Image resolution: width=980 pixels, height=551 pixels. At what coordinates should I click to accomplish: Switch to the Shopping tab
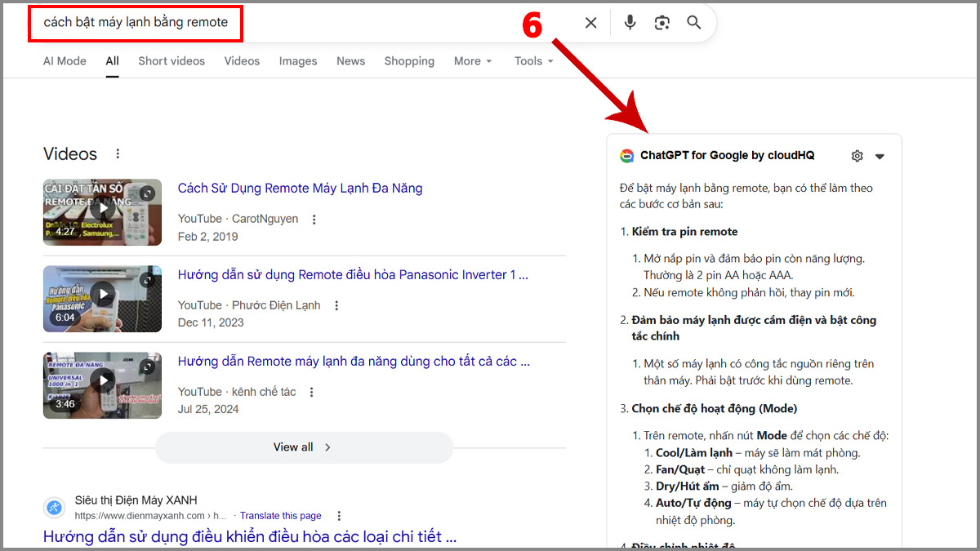point(409,61)
